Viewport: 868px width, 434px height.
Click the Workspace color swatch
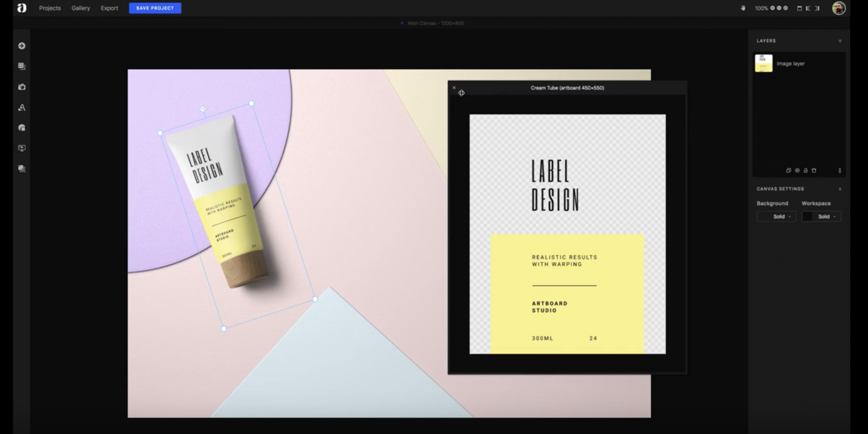tap(807, 217)
